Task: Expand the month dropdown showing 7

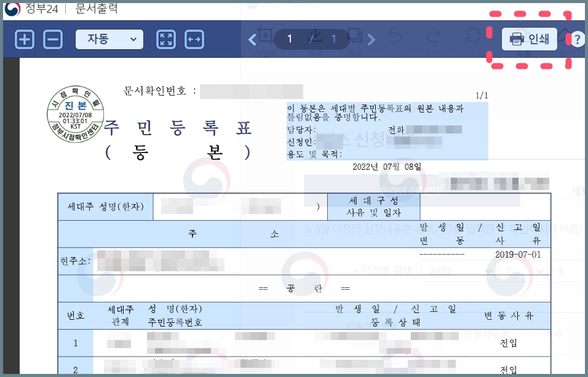Action: pyautogui.click(x=524, y=271)
